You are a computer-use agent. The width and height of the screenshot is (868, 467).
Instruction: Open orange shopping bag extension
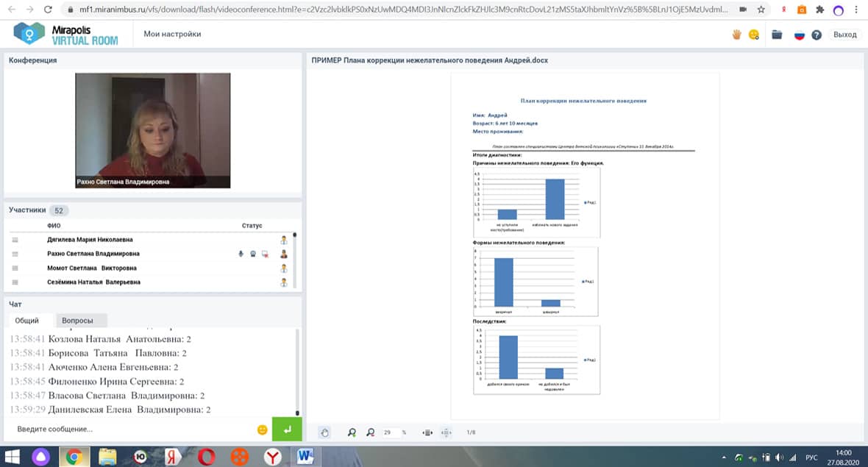pyautogui.click(x=802, y=10)
